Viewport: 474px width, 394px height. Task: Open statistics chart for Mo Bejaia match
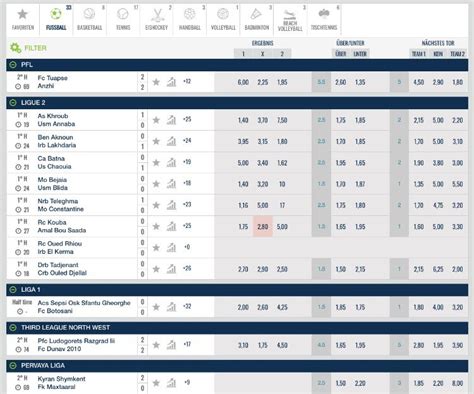[x=171, y=184]
